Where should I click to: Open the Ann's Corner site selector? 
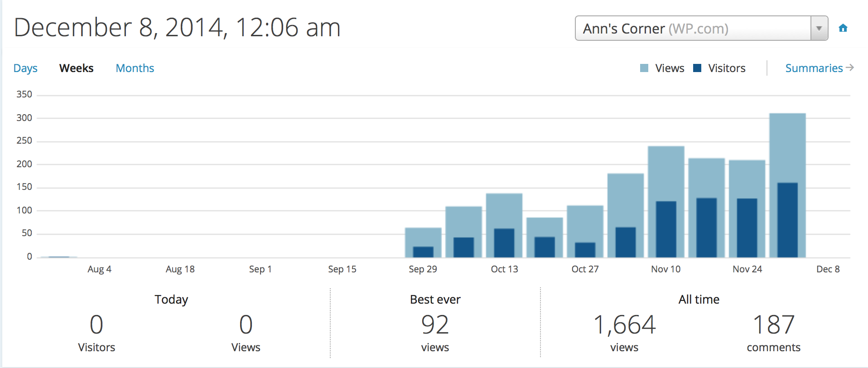click(692, 28)
